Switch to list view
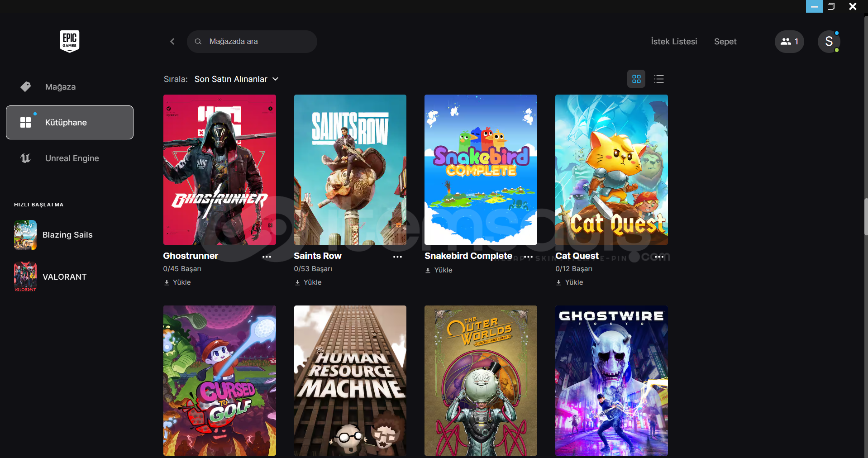 point(659,79)
